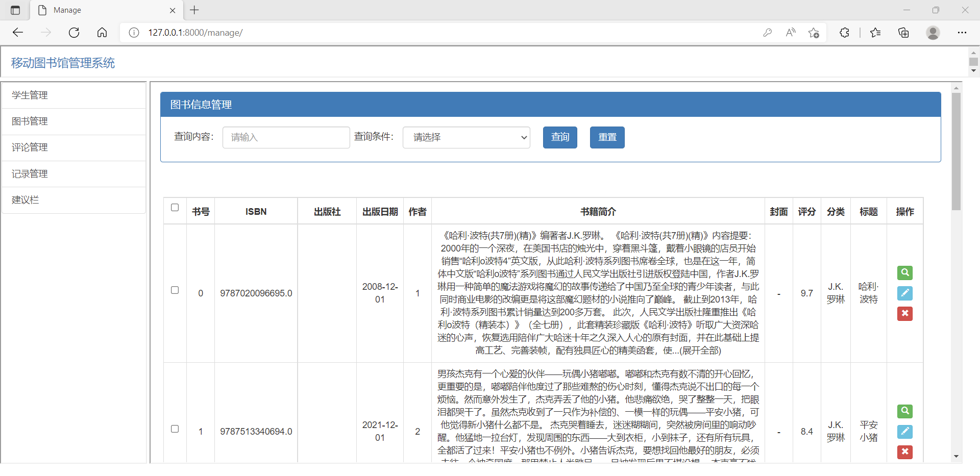Viewport: 980px width, 476px height.
Task: Open 评论管理 in the sidebar
Action: [73, 147]
